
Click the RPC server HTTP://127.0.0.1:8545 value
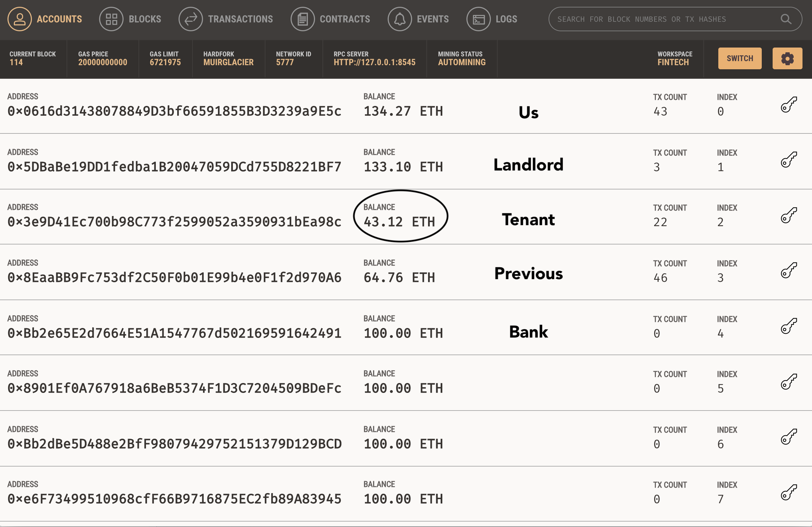(375, 62)
